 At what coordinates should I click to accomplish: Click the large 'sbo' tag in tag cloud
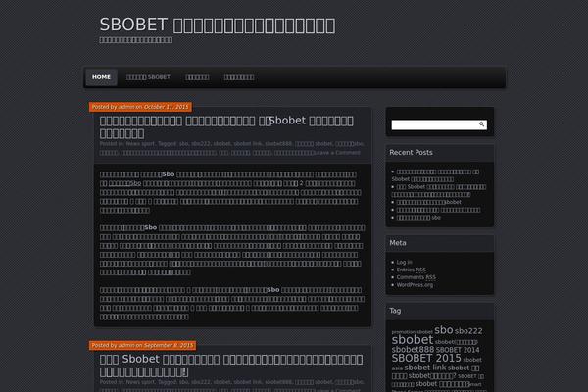(444, 330)
